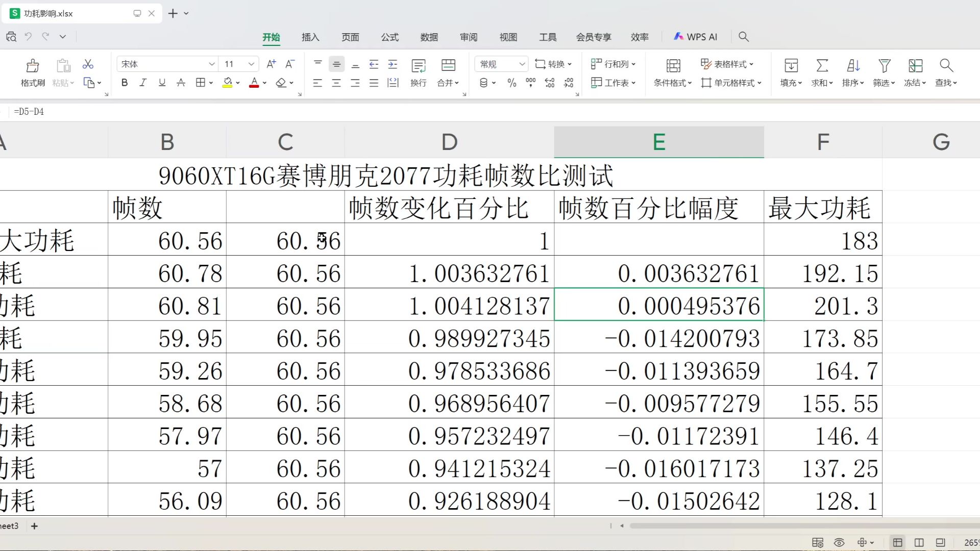Align text left
The width and height of the screenshot is (980, 551).
click(317, 83)
